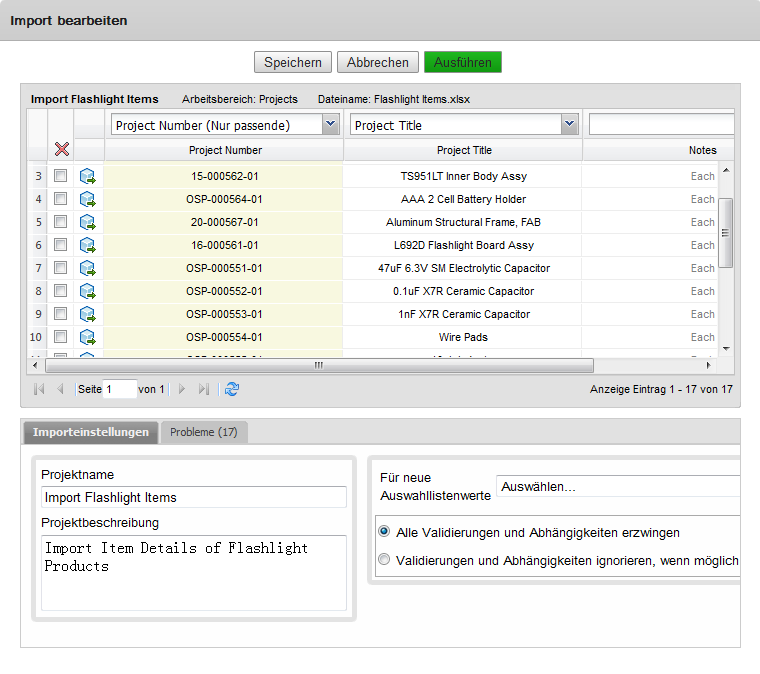This screenshot has height=674, width=760.
Task: Click the cell 'TS951LT Inner Body Assy'
Action: pos(463,176)
